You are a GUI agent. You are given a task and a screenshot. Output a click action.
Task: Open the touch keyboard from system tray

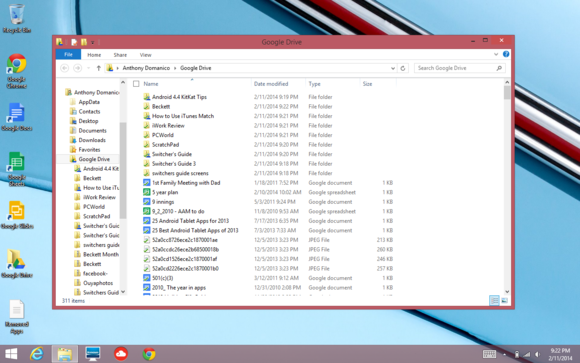(489, 354)
